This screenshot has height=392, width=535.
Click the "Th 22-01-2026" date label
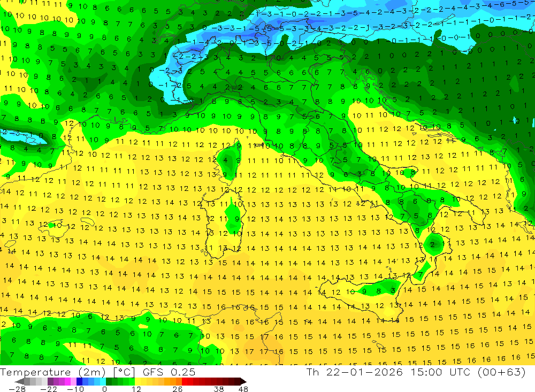(x=355, y=372)
